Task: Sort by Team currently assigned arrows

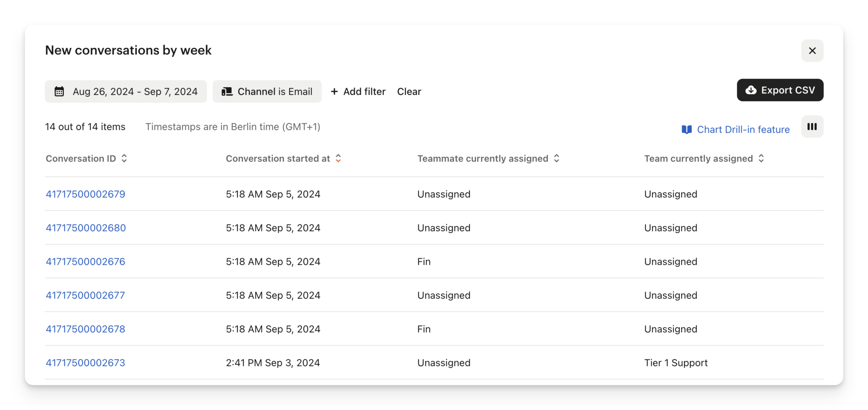Action: 761,158
